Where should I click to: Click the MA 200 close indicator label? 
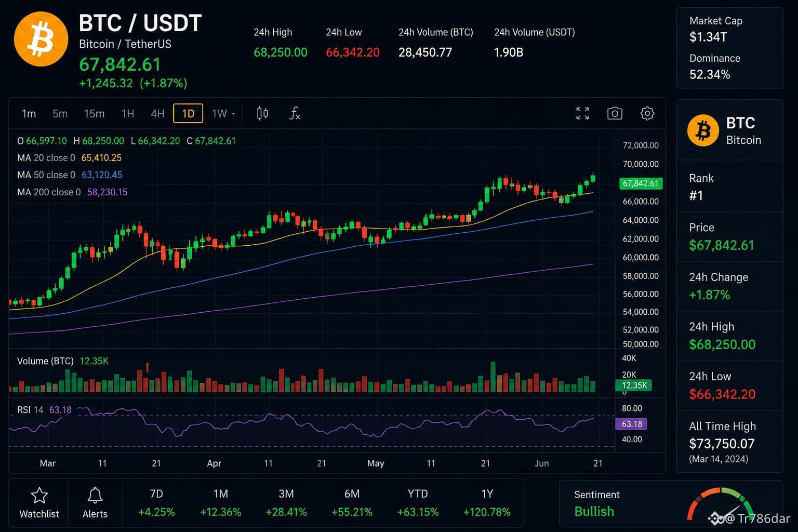(49, 192)
